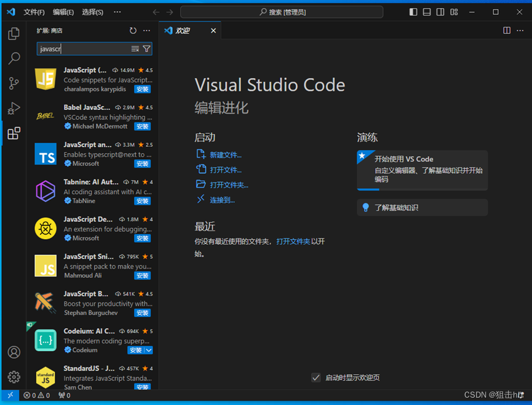The width and height of the screenshot is (532, 405).
Task: Open the Codeium teal braces icon
Action: pyautogui.click(x=46, y=340)
